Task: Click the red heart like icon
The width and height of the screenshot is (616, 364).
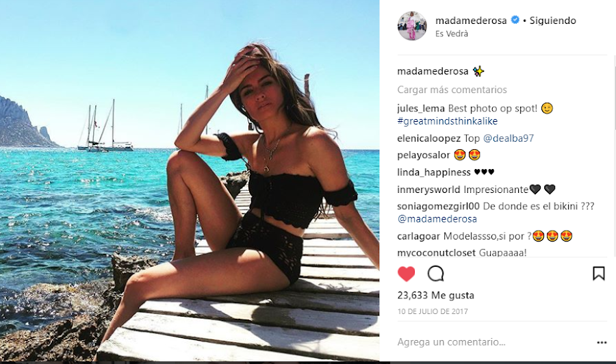Action: click(406, 274)
